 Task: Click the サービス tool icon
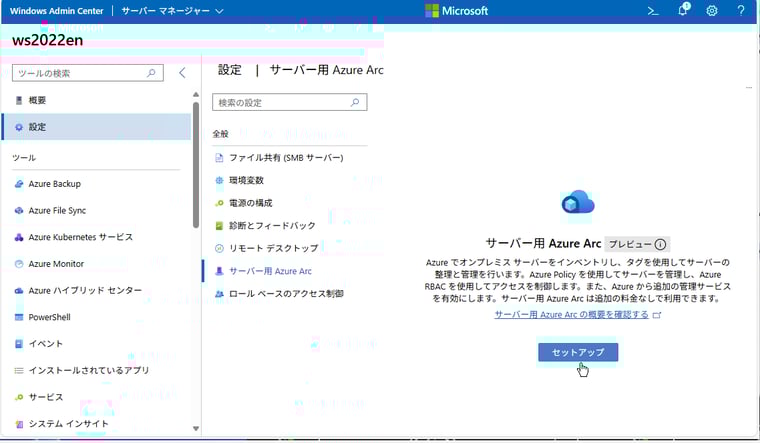point(19,397)
